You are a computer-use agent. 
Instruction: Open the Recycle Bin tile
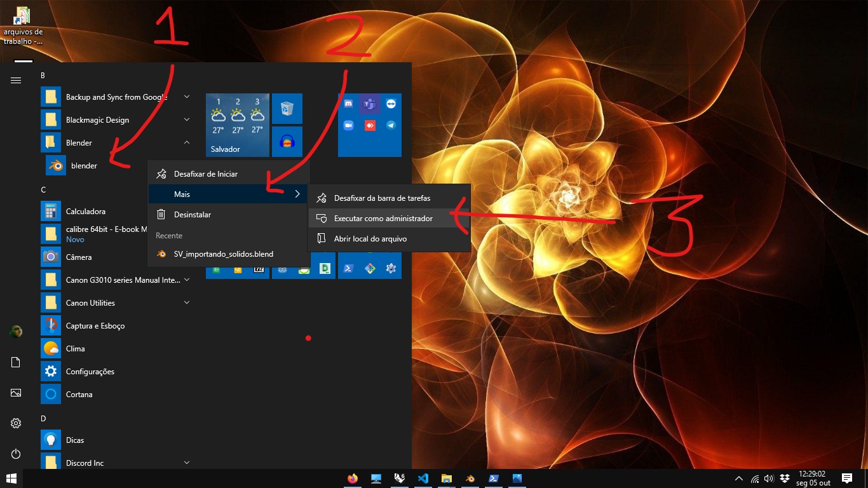click(287, 109)
